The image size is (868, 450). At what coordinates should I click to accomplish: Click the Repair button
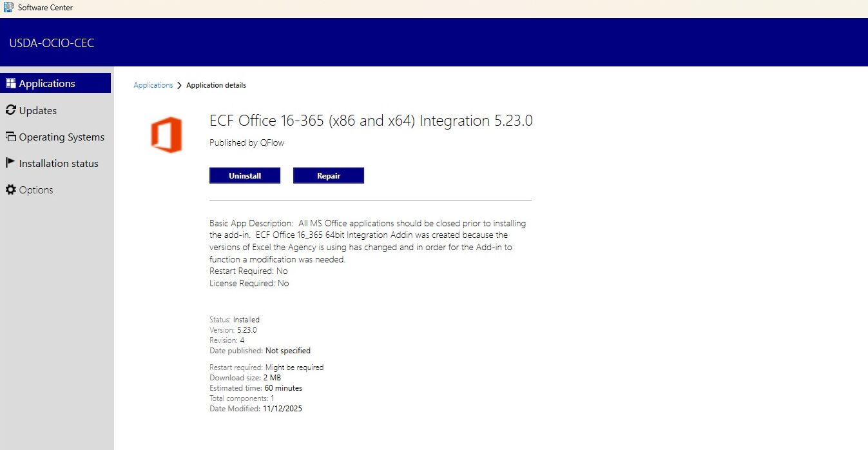pyautogui.click(x=329, y=175)
